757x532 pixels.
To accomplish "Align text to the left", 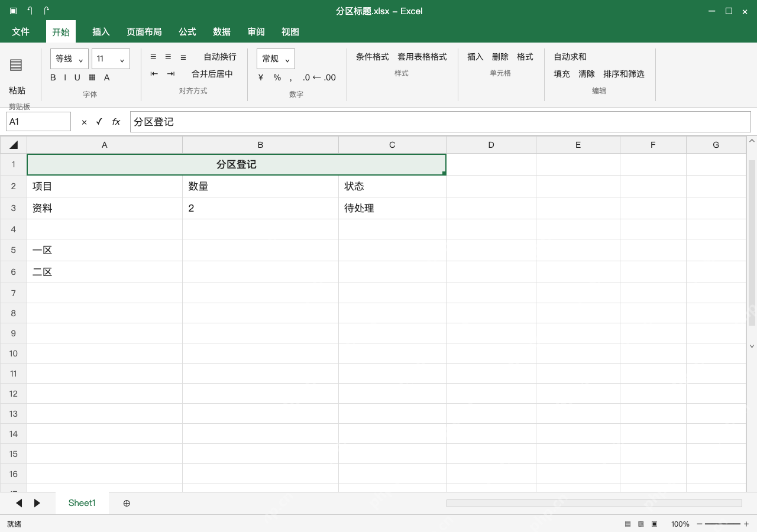I will click(x=153, y=57).
